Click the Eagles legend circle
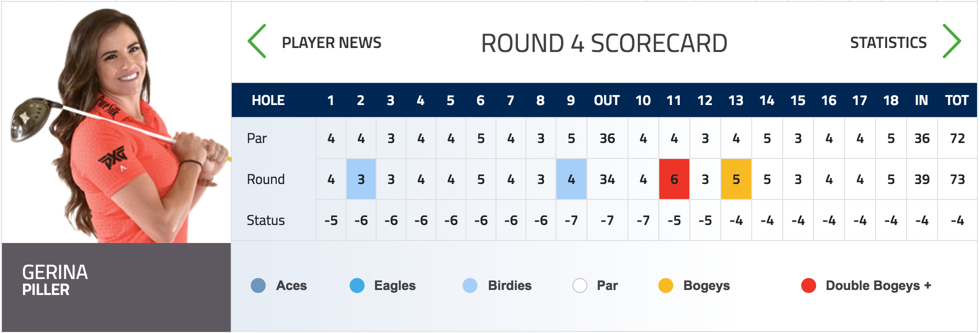 [357, 285]
